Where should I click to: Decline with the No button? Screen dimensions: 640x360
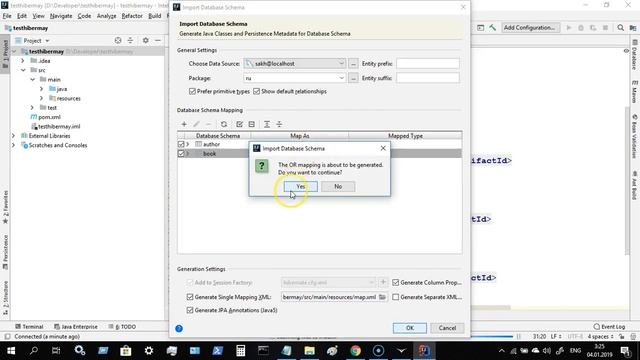pyautogui.click(x=338, y=187)
